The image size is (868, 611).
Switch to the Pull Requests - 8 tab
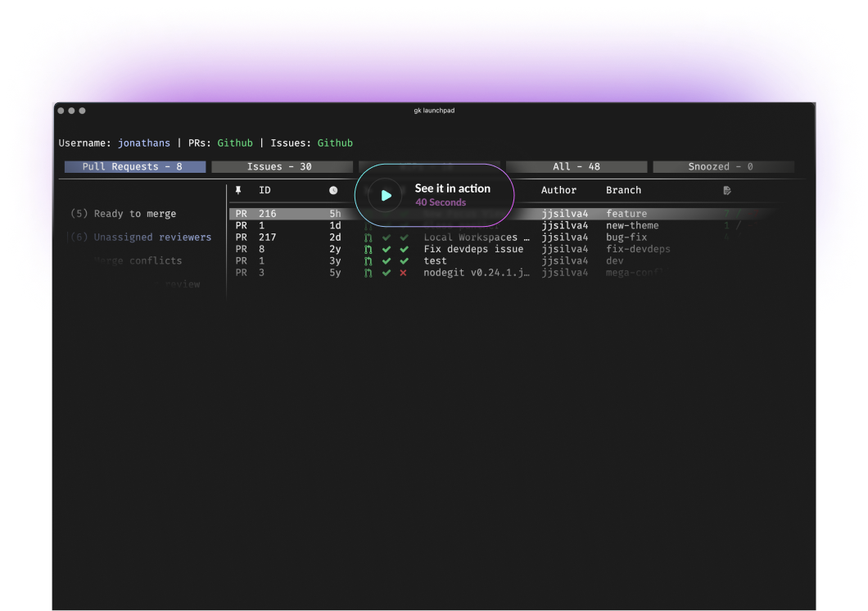pyautogui.click(x=135, y=166)
